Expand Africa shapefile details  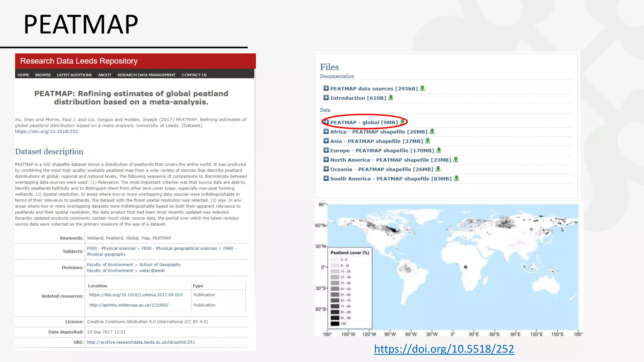[x=326, y=131]
